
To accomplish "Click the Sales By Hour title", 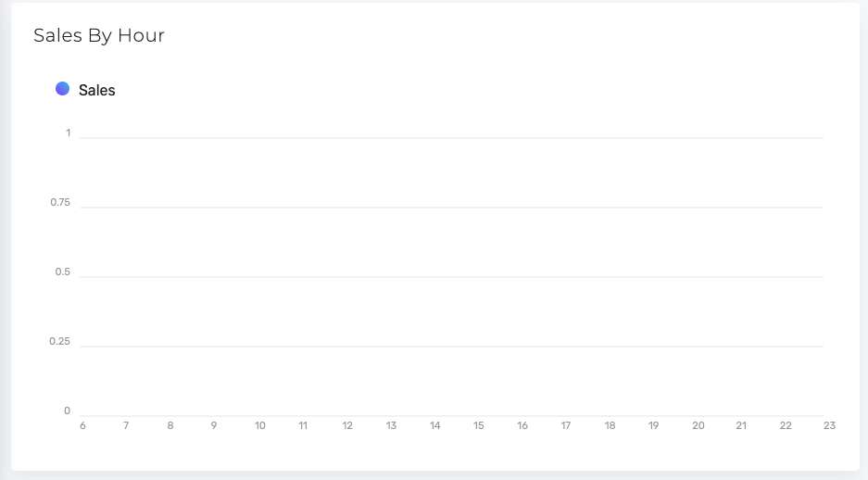I will (99, 35).
